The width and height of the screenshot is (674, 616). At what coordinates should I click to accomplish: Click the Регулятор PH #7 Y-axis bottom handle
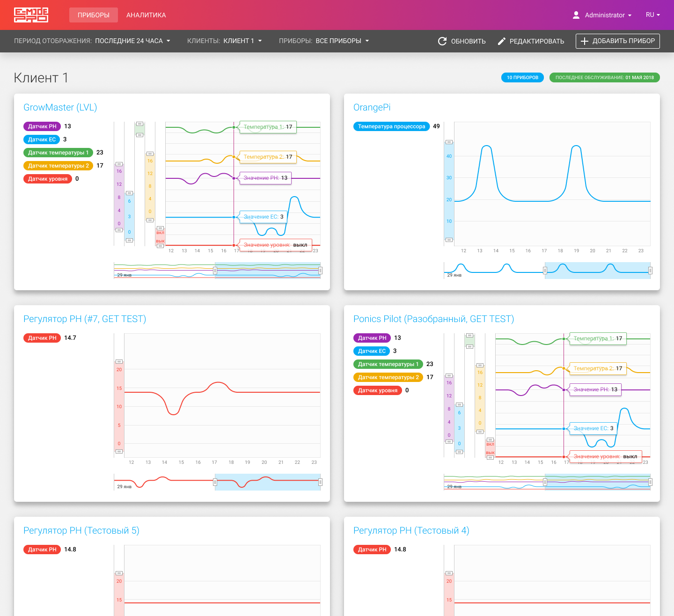click(x=119, y=452)
